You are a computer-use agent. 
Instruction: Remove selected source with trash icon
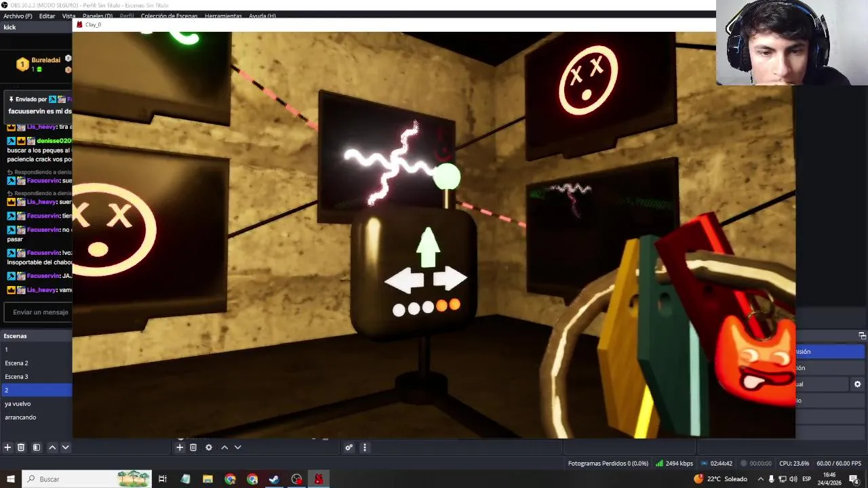[193, 447]
